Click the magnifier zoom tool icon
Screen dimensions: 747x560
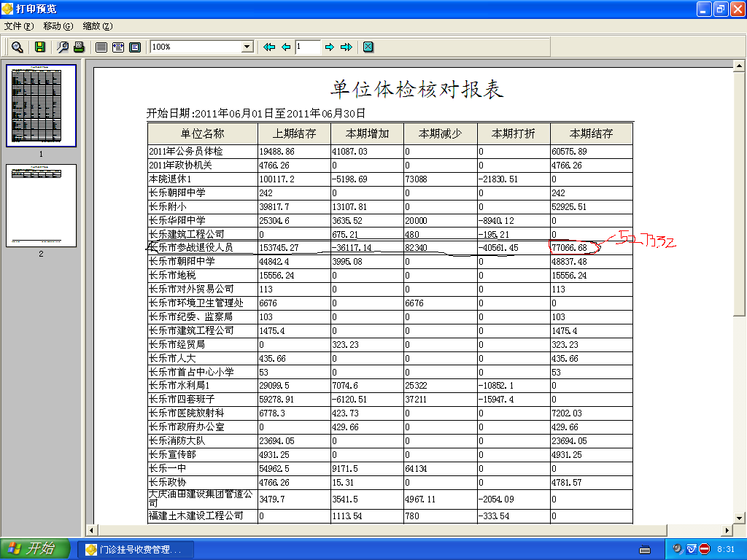click(18, 47)
